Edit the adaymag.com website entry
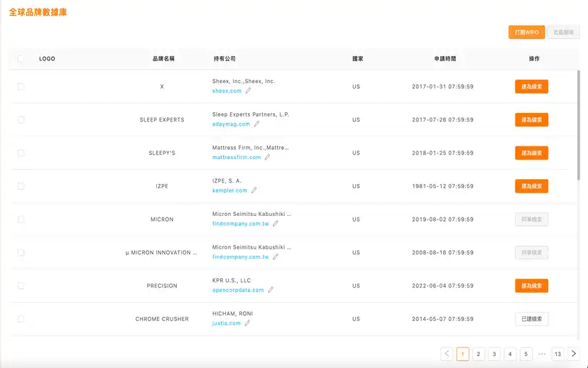This screenshot has width=588, height=368. 256,124
